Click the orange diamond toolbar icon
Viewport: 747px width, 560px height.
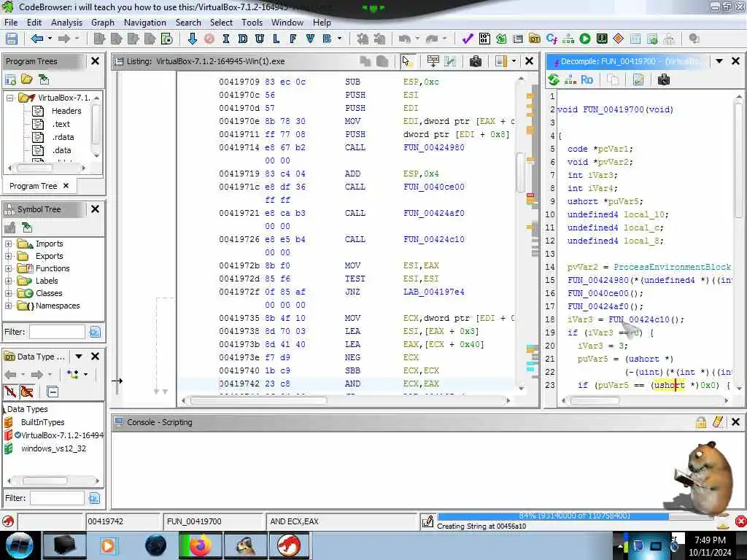[x=619, y=39]
